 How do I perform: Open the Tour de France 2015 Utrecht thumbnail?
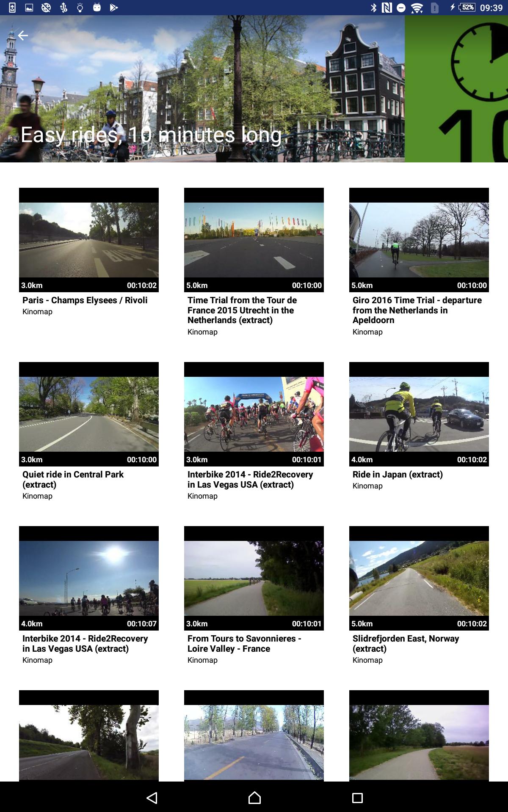254,240
